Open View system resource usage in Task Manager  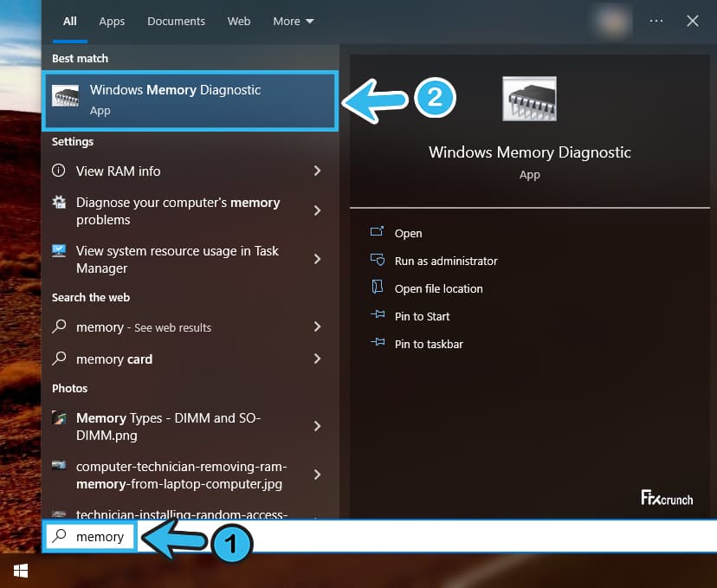point(191,259)
